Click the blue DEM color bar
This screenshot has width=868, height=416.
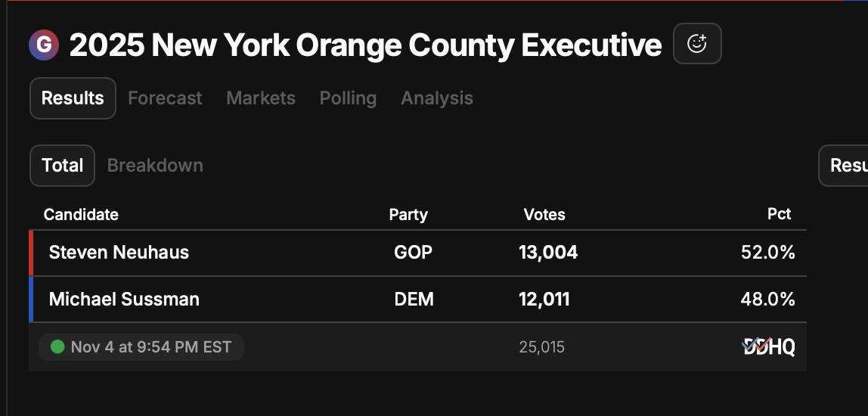coord(31,300)
